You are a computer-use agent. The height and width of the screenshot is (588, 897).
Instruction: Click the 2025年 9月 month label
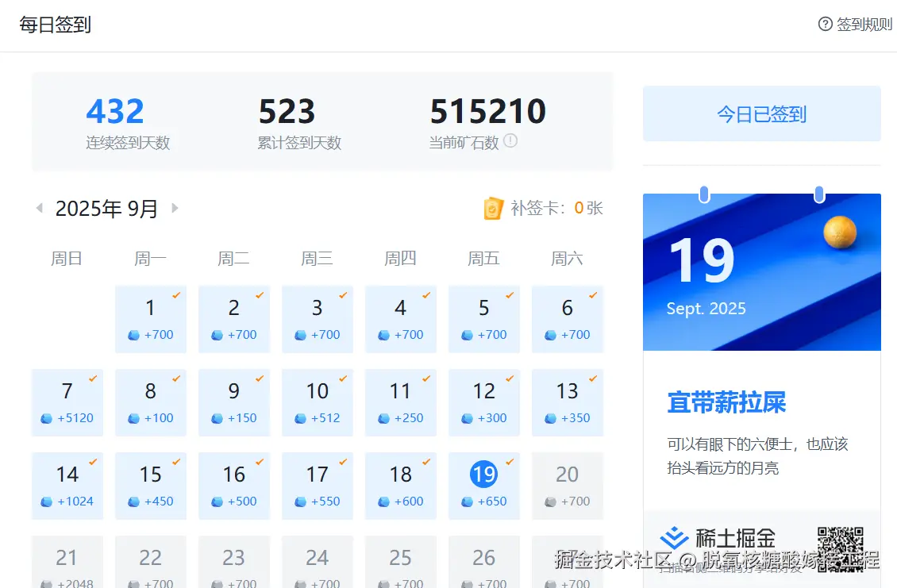coord(106,209)
